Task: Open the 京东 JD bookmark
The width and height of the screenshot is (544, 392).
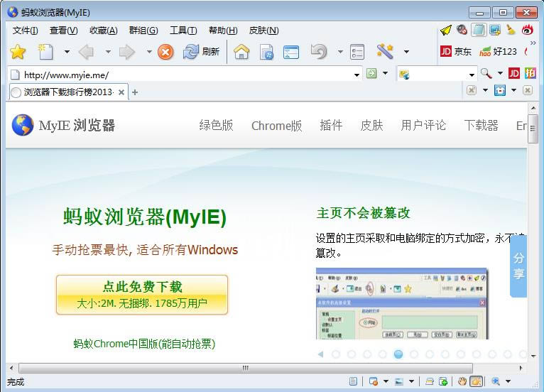Action: click(x=456, y=52)
